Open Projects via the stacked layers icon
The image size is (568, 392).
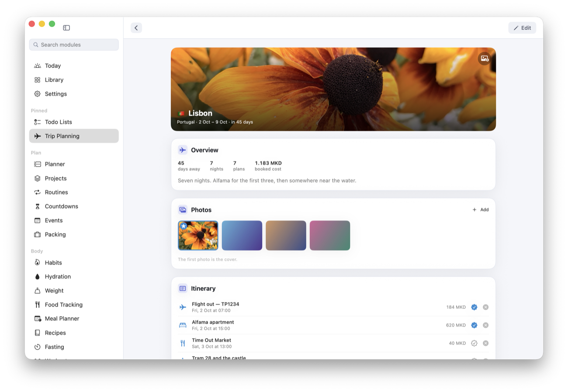[x=38, y=178]
